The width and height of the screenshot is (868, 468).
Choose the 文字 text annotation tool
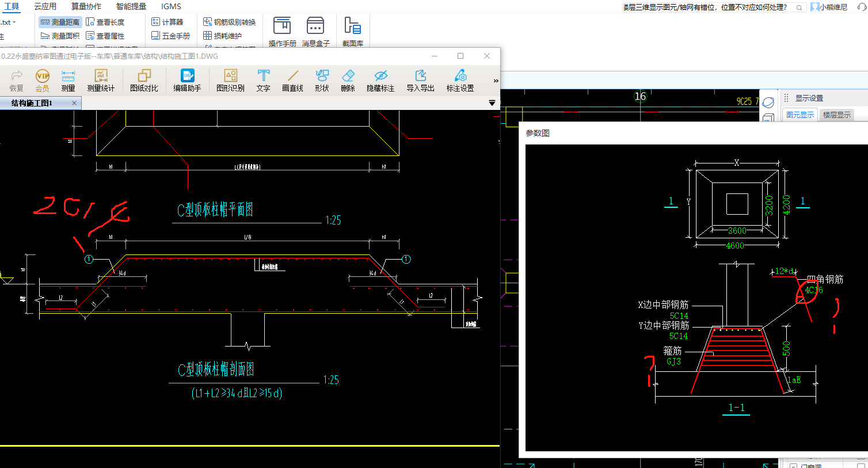[263, 80]
